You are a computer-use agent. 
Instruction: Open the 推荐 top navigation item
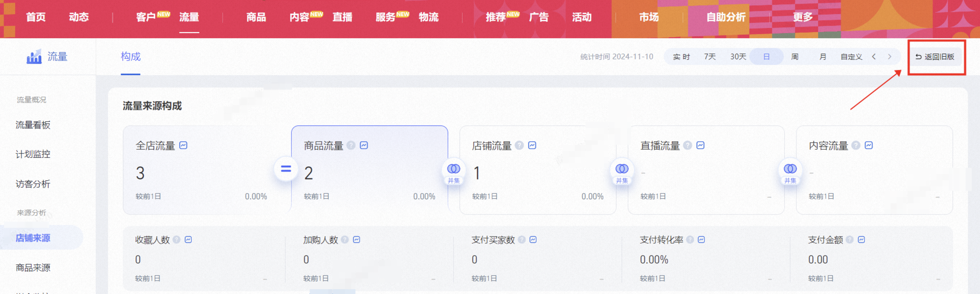click(x=496, y=17)
